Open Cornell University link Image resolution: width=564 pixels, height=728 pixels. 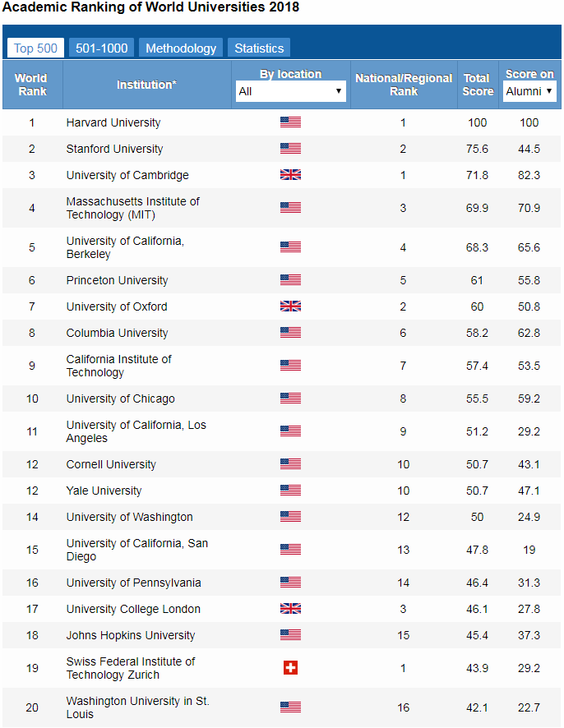tap(111, 465)
